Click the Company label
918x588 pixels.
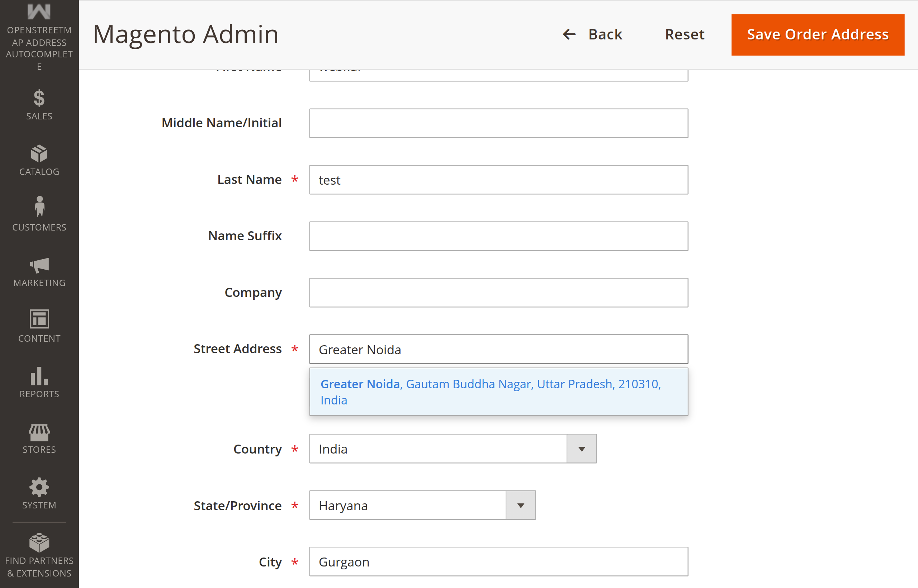pyautogui.click(x=253, y=293)
